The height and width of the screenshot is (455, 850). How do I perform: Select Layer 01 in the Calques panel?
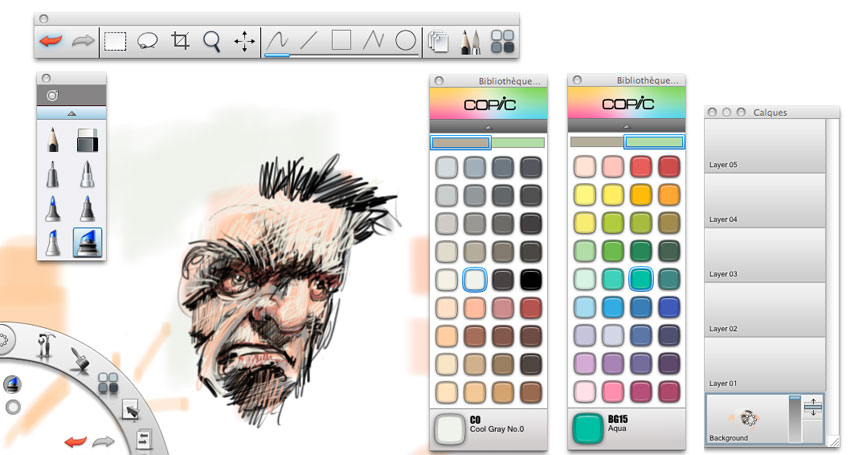point(764,365)
